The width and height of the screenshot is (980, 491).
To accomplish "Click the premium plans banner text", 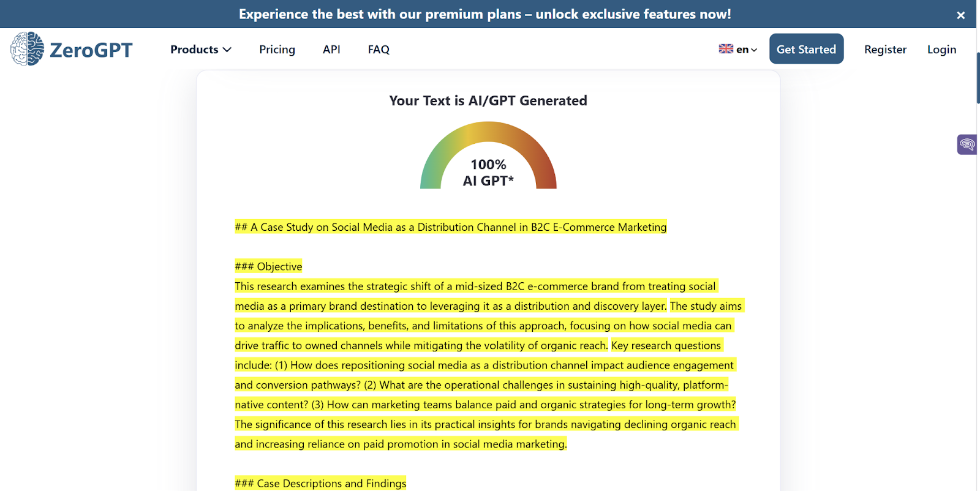I will pyautogui.click(x=484, y=14).
